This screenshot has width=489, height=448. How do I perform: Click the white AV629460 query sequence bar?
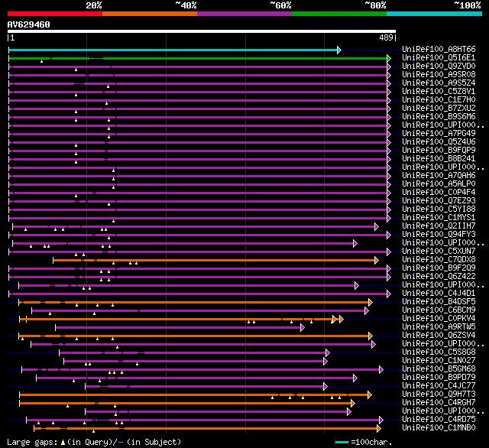pyautogui.click(x=202, y=31)
